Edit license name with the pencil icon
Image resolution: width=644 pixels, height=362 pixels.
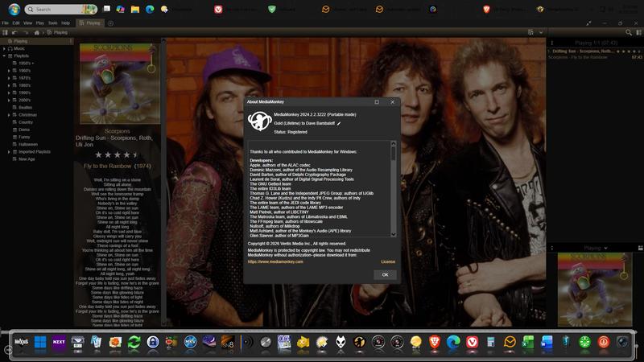coord(339,124)
